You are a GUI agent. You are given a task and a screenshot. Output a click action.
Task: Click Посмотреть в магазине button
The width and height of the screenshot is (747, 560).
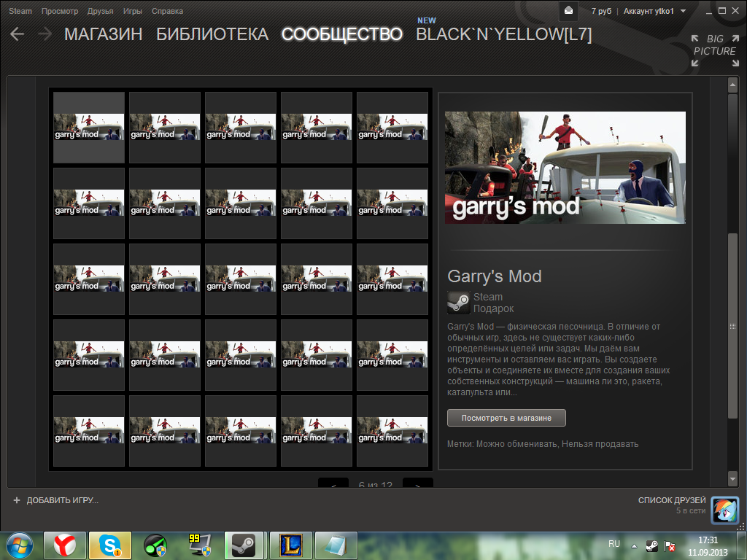[x=506, y=418]
